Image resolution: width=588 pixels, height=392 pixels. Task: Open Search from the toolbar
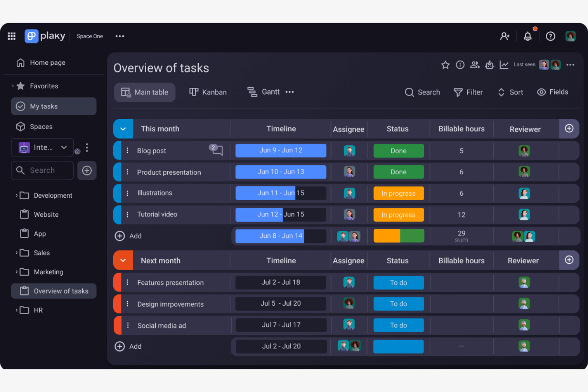point(422,92)
